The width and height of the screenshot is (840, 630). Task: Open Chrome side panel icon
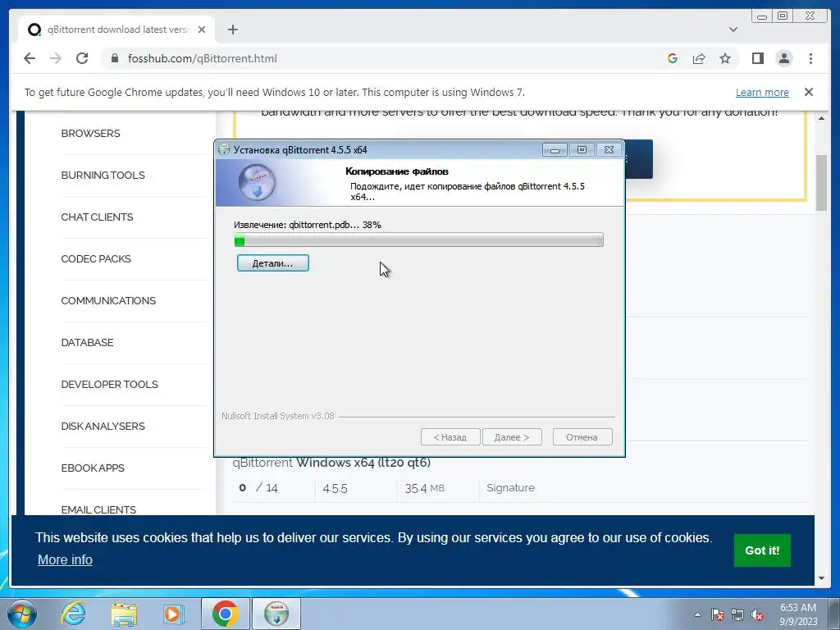tap(757, 58)
